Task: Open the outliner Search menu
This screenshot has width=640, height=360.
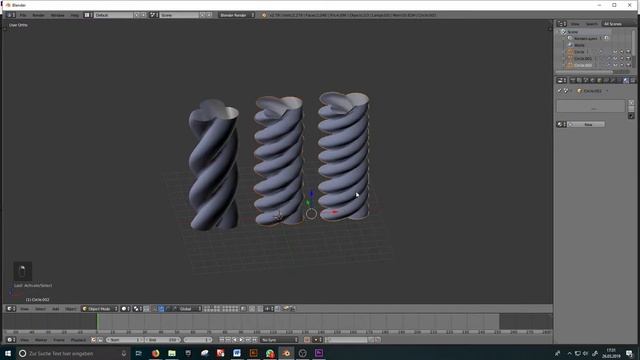Action: 591,24
